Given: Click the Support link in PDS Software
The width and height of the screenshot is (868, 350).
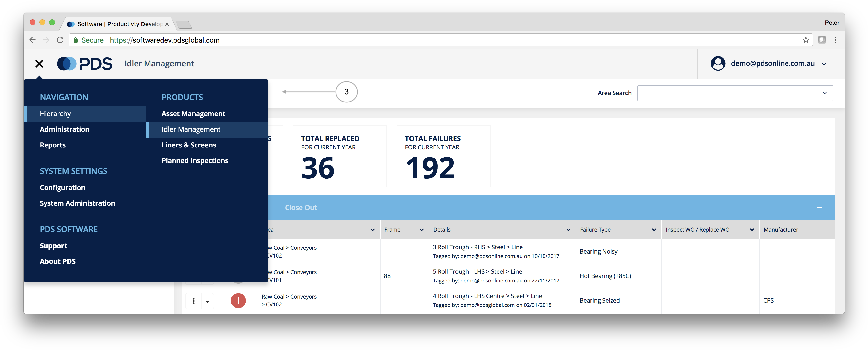Looking at the screenshot, I should 53,245.
